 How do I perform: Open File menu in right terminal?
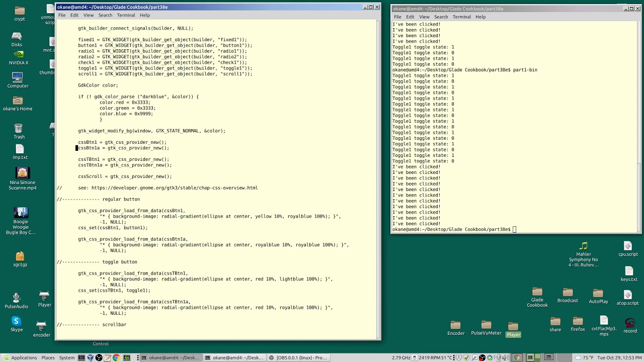pyautogui.click(x=397, y=17)
